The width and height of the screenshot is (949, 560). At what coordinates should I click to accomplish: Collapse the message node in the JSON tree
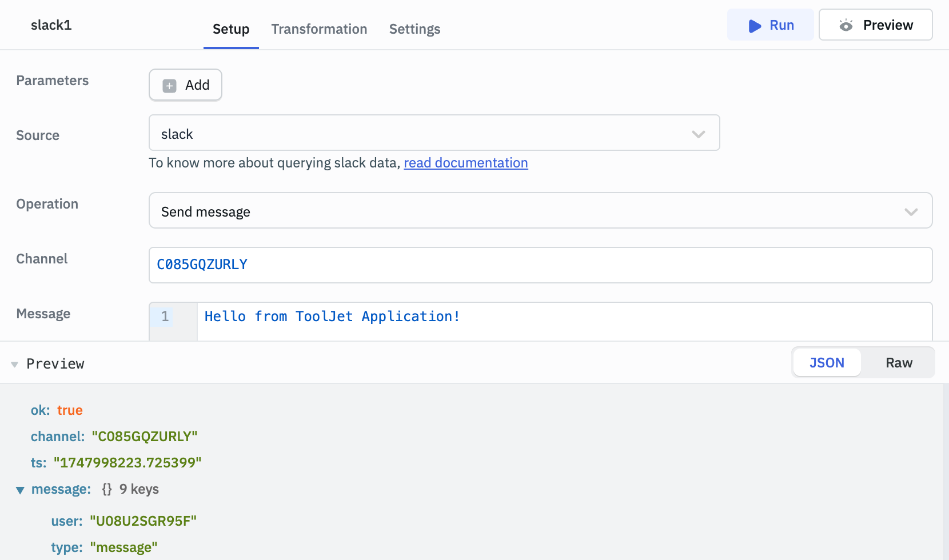tap(21, 489)
